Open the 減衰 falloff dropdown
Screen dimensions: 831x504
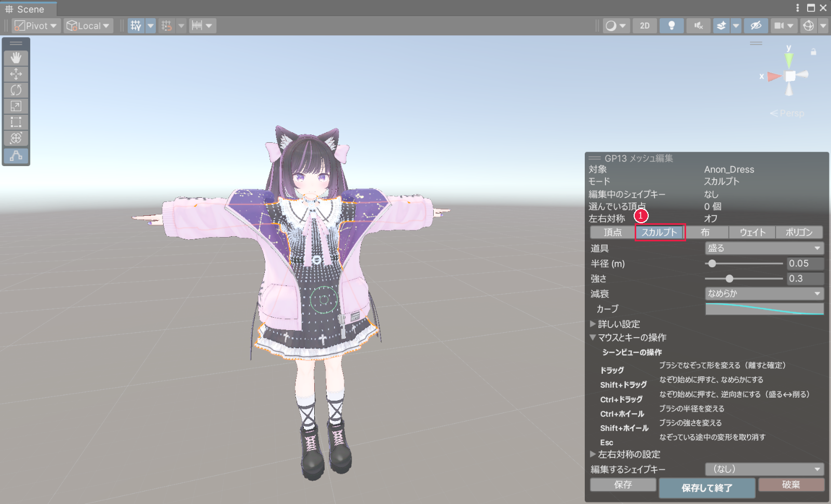coord(765,294)
